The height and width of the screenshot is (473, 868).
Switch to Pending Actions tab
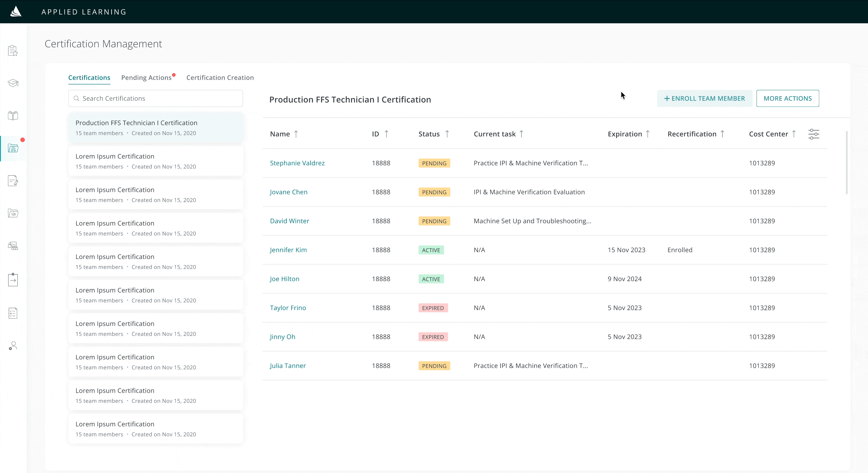coord(146,78)
